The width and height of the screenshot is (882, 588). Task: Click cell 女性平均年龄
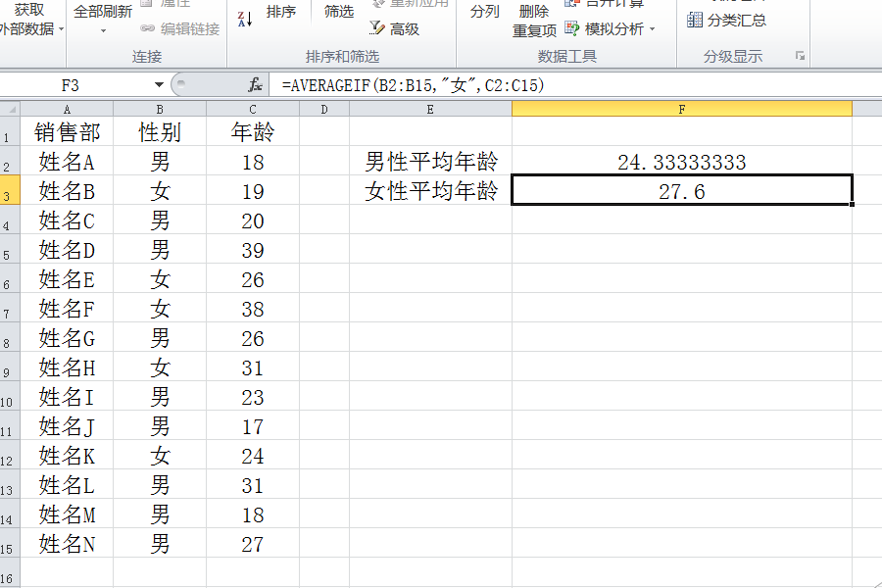[x=430, y=190]
